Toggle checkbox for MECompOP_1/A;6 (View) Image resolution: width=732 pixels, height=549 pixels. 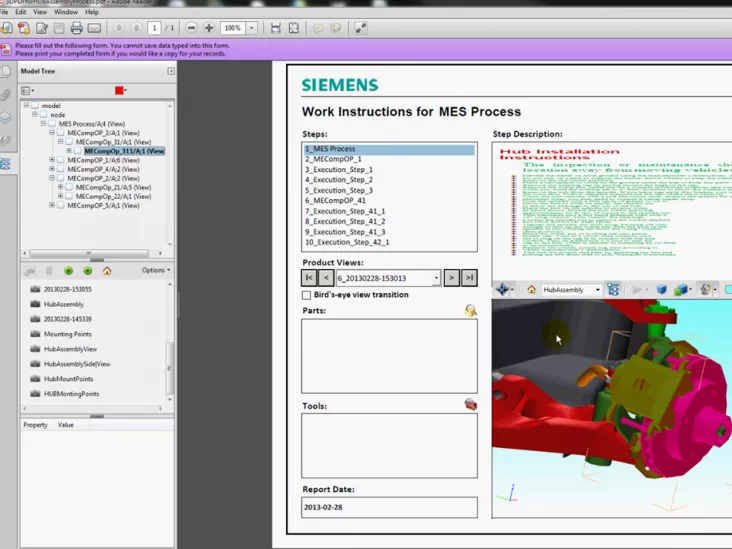coord(61,160)
